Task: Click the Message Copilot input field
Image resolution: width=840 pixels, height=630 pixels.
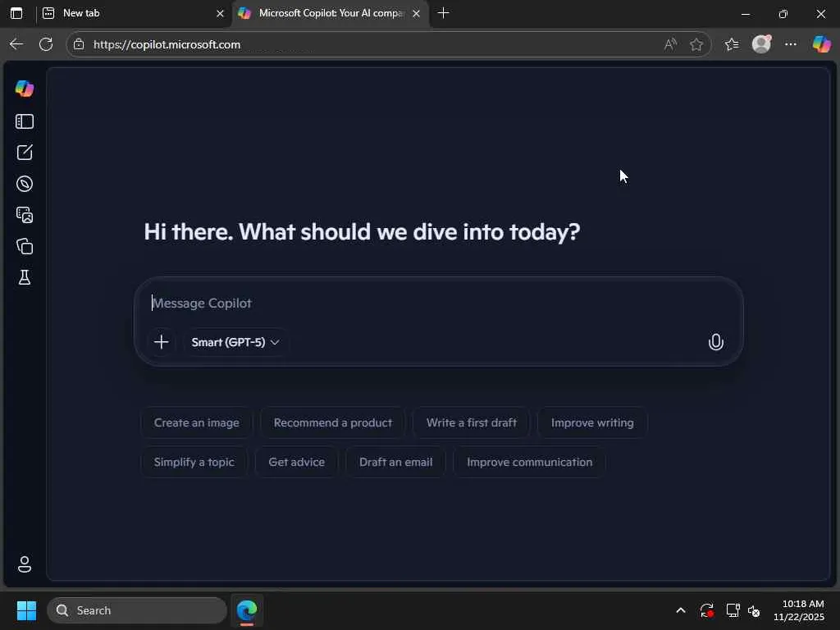Action: pyautogui.click(x=437, y=304)
